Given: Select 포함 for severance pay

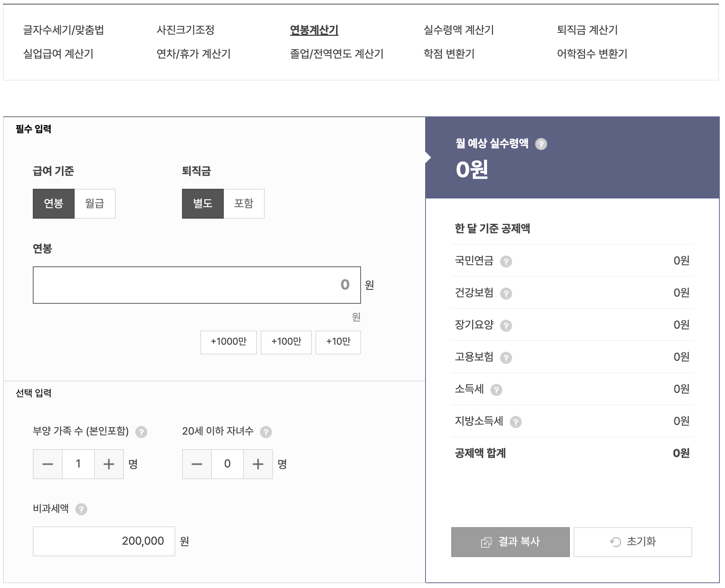Looking at the screenshot, I should [244, 204].
